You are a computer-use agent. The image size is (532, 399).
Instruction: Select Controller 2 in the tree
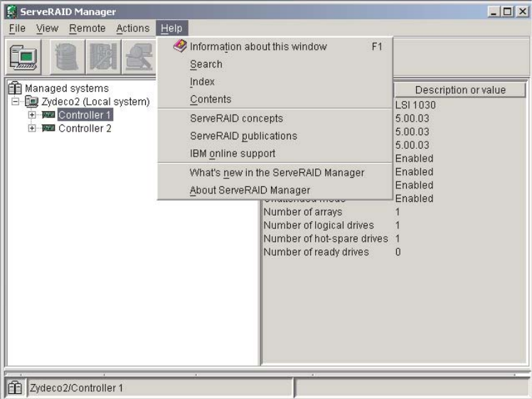[x=85, y=129]
